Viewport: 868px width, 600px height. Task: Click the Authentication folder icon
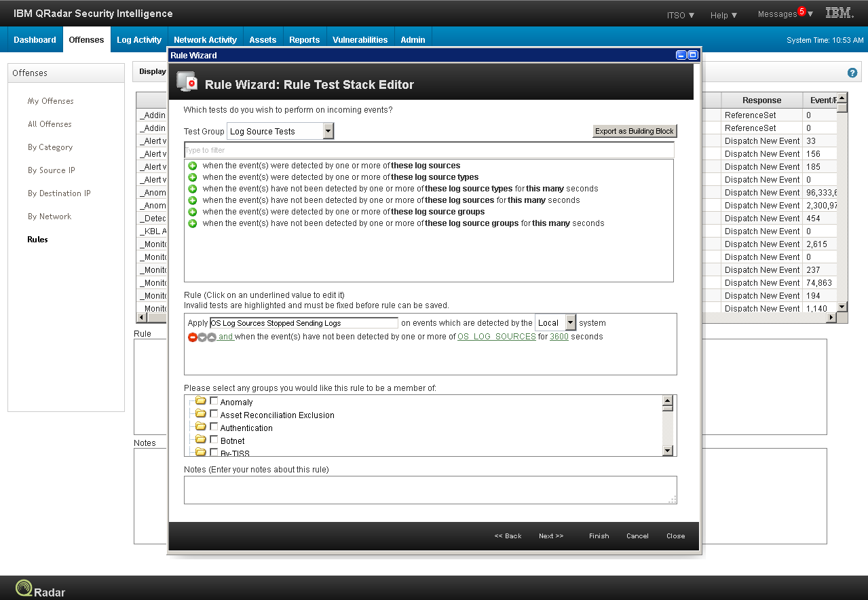pos(200,427)
